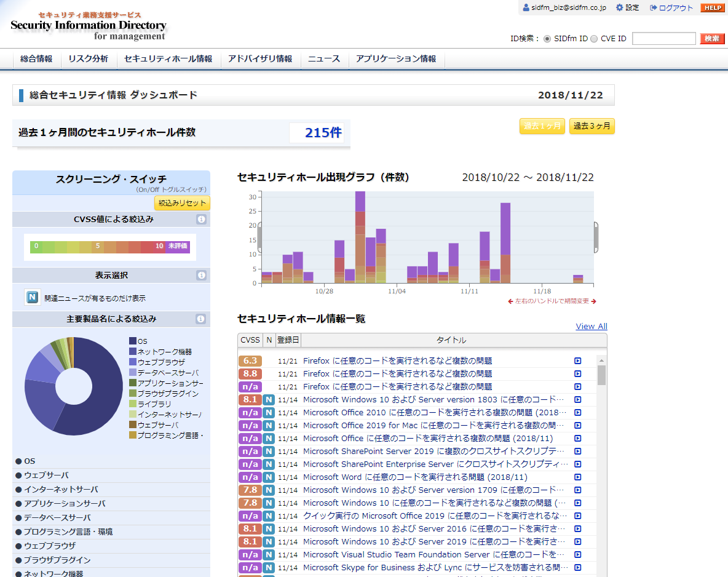Open detail icon for Server version 1709 row
This screenshot has height=577, width=728.
(577, 490)
